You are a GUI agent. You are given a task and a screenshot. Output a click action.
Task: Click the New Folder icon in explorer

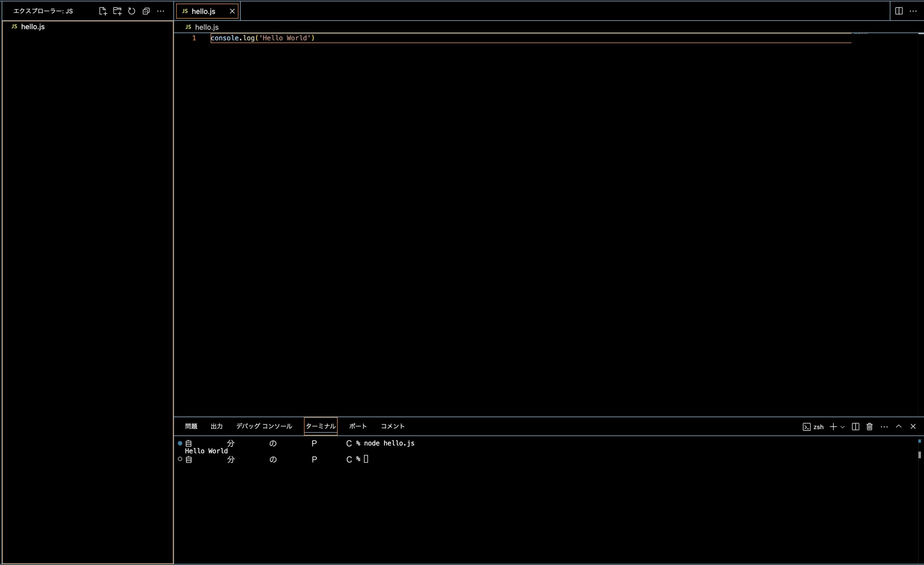[x=117, y=11]
